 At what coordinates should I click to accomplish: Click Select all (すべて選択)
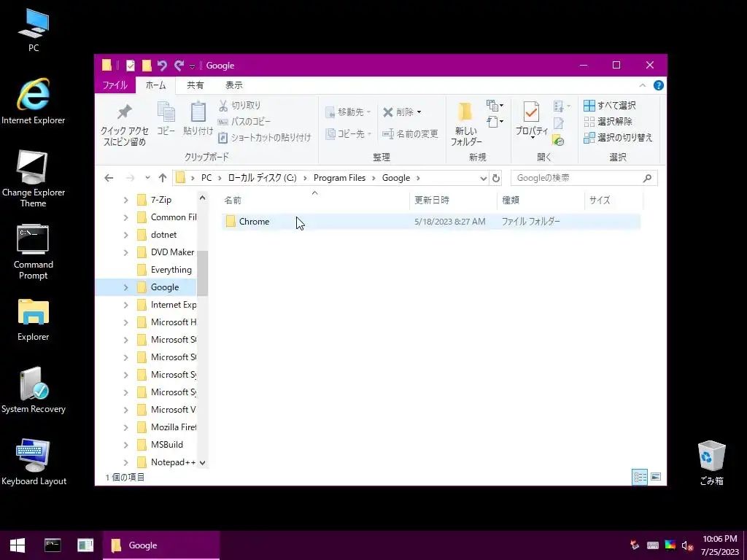610,105
